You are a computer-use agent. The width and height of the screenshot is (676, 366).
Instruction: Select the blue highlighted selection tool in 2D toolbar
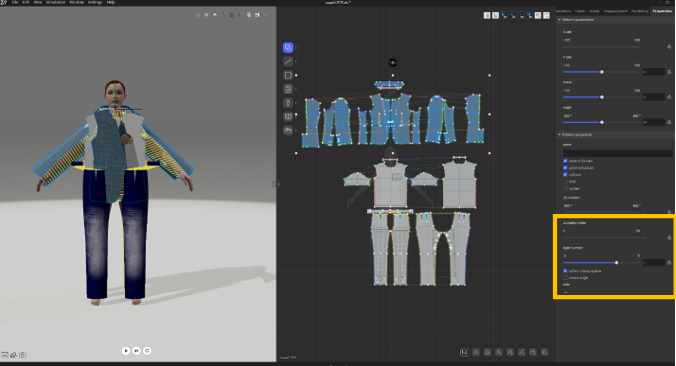[x=288, y=47]
